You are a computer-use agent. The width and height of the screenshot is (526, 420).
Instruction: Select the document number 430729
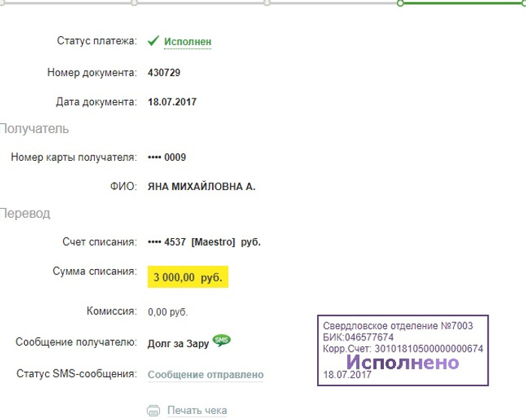point(164,73)
